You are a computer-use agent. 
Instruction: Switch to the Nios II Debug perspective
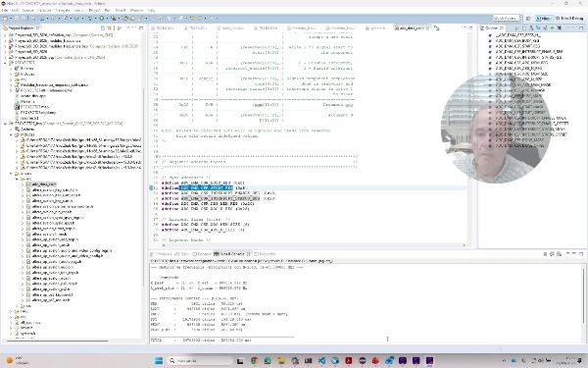click(x=568, y=18)
